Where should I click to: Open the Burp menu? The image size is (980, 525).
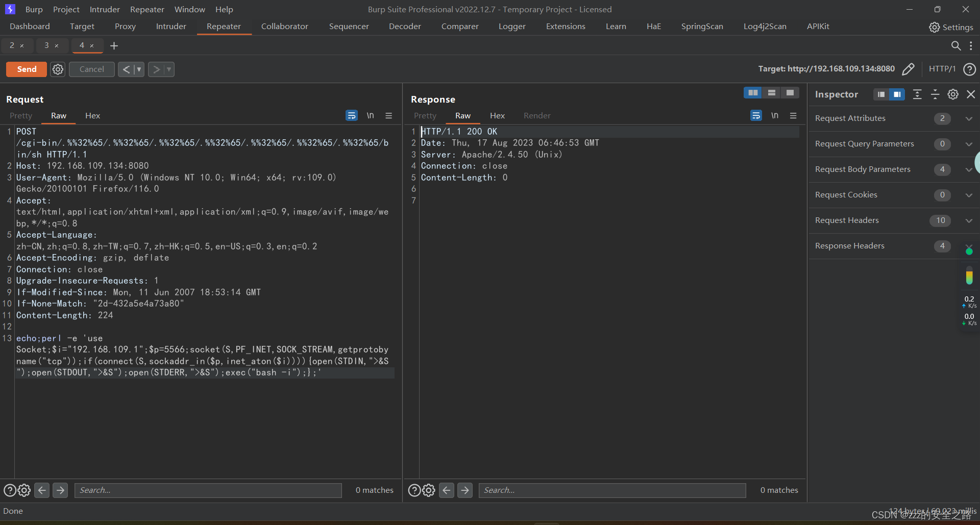tap(34, 9)
